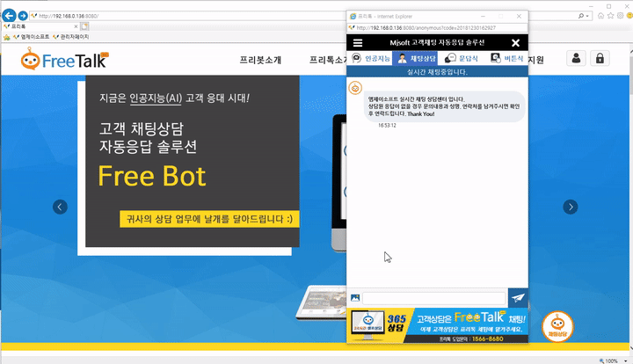633x364 pixels.
Task: Open the 관리자페이지 bookmark
Action: pos(70,37)
